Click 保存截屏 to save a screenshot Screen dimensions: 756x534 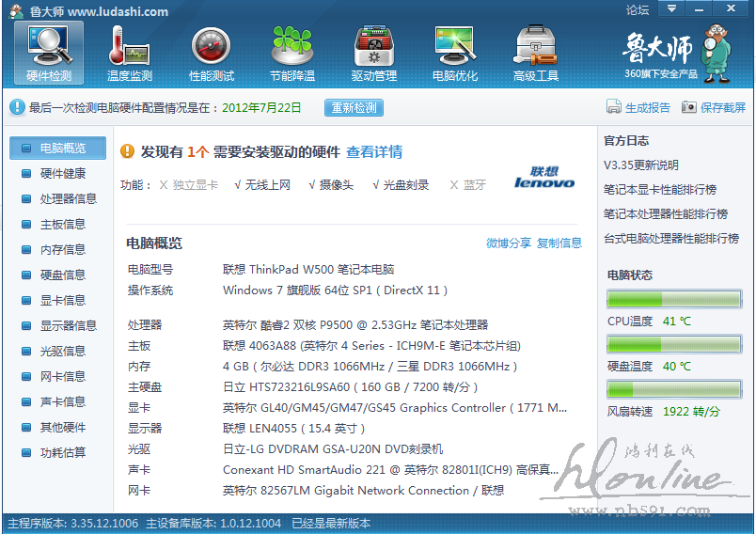689,108
